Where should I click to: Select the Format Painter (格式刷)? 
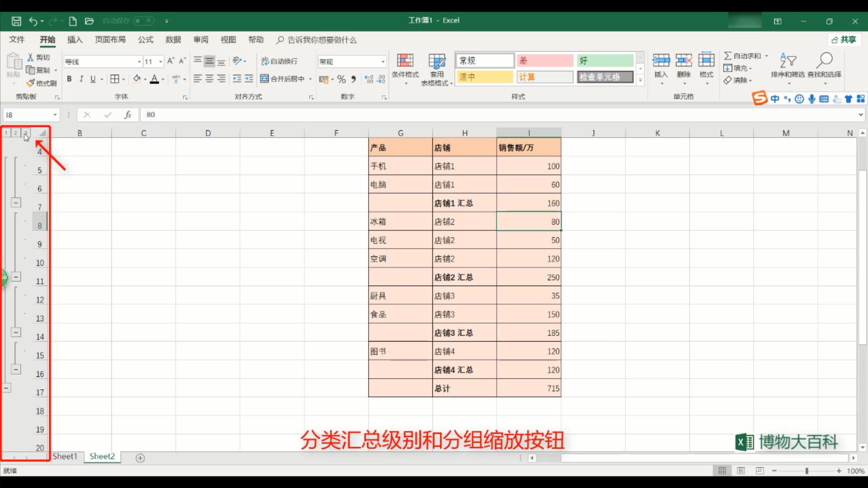click(41, 83)
